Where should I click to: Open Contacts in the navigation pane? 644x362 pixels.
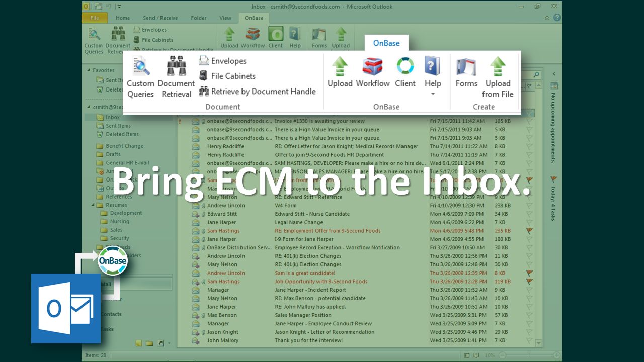(111, 314)
